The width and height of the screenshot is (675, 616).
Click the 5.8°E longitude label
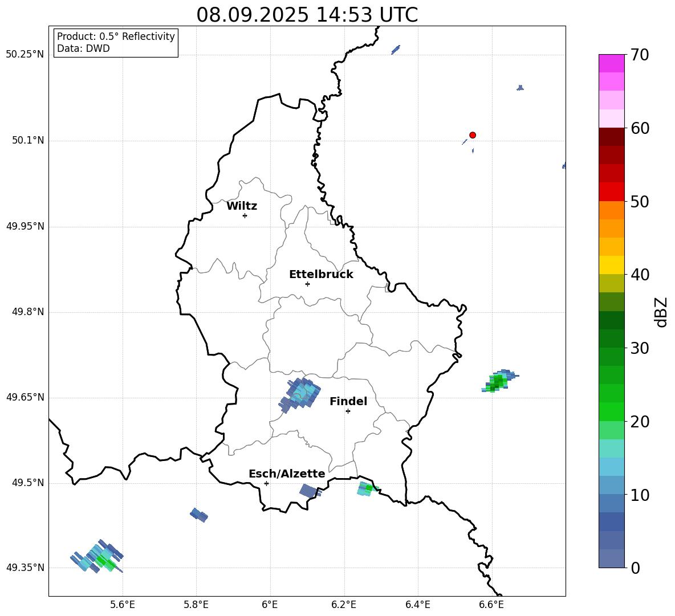(x=196, y=605)
